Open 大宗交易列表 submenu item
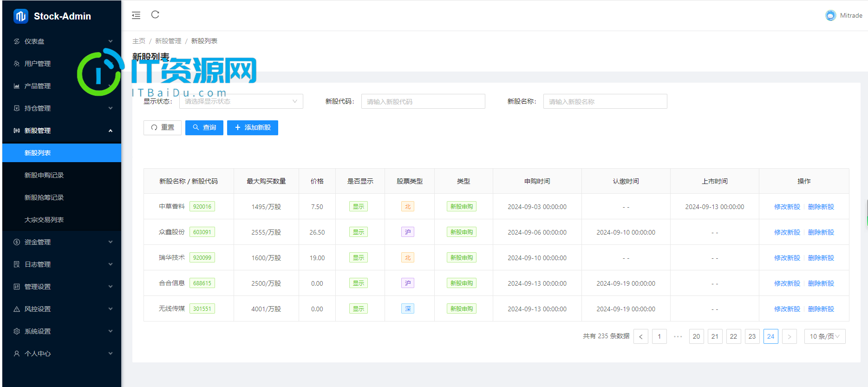The height and width of the screenshot is (387, 868). click(62, 220)
